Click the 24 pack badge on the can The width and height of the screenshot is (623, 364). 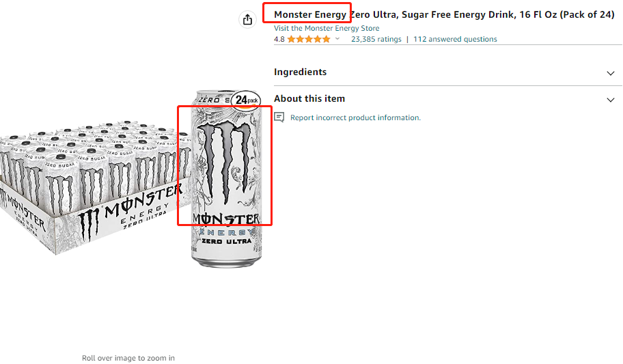[246, 100]
